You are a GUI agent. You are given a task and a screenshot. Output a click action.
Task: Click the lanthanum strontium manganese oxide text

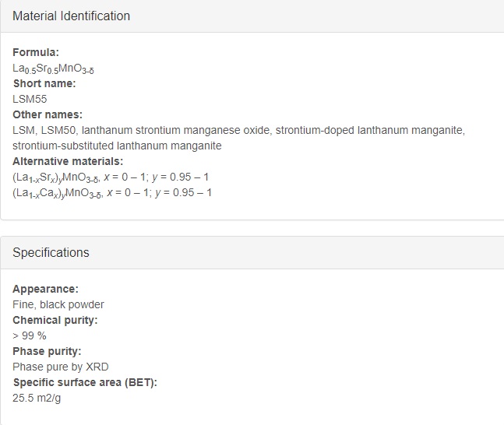177,130
